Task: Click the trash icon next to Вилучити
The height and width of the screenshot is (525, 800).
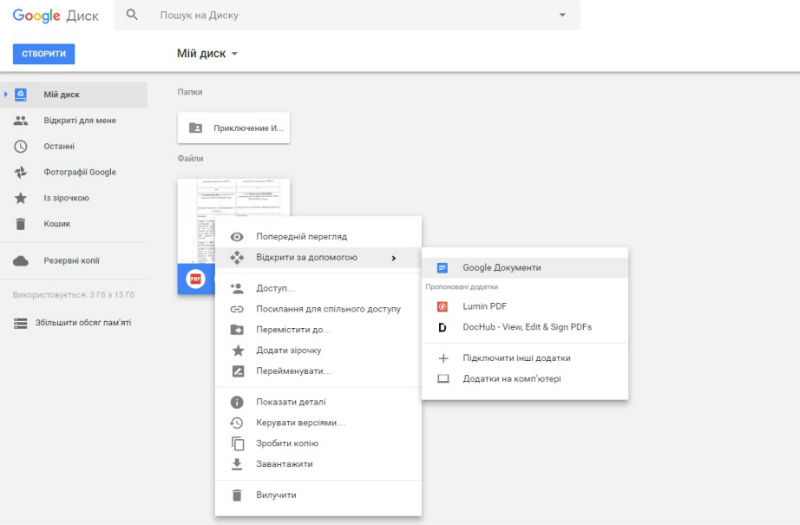Action: [237, 495]
